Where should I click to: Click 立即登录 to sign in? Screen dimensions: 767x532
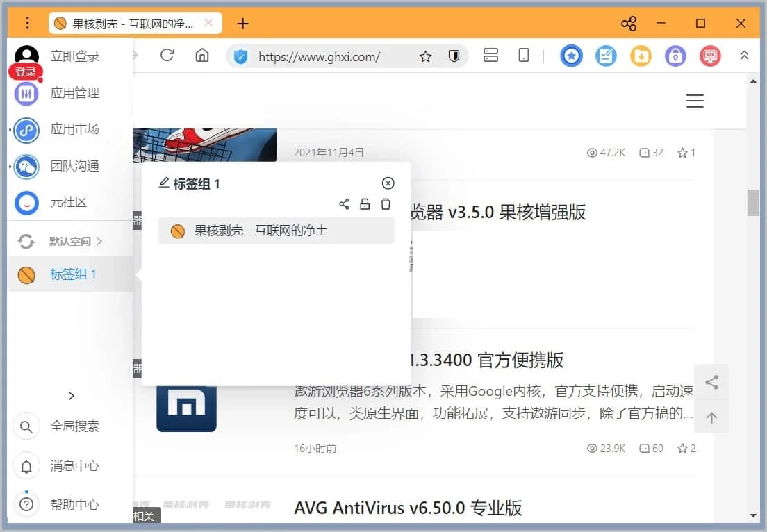[x=76, y=56]
